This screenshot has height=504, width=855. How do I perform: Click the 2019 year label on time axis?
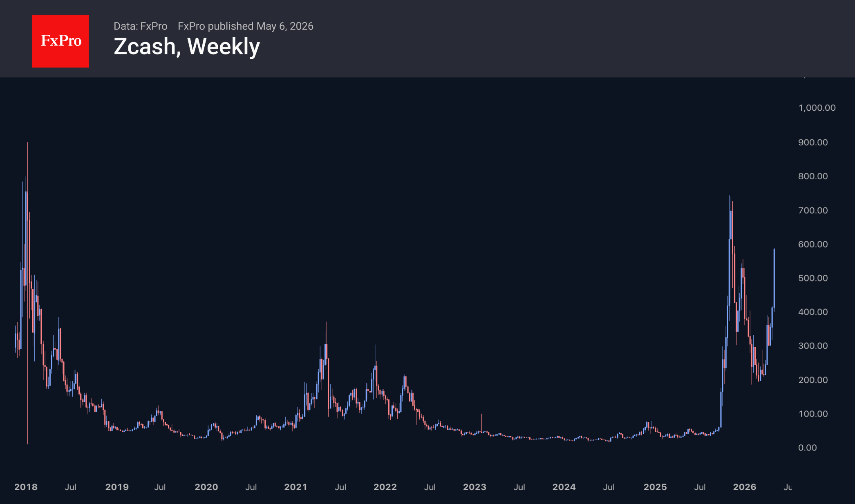(x=117, y=487)
